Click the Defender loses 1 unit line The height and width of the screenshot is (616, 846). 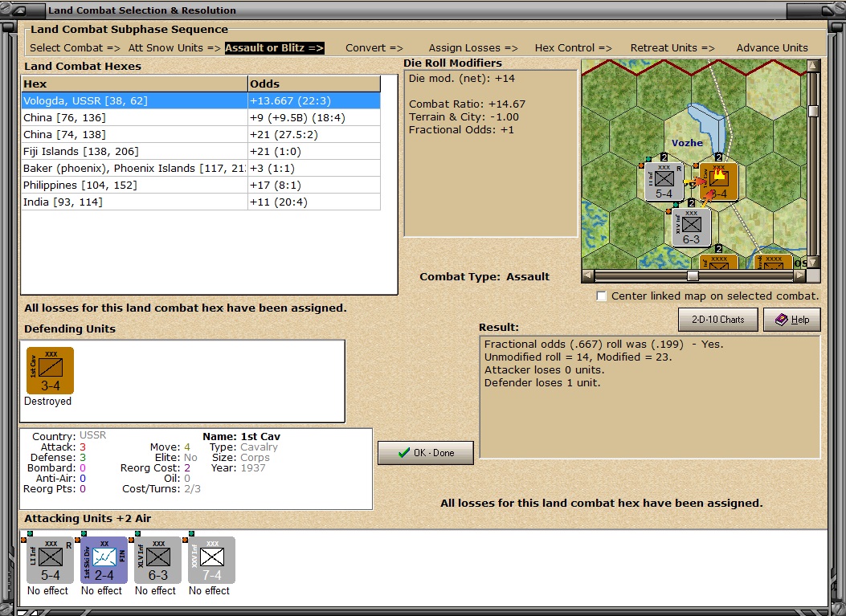click(542, 383)
